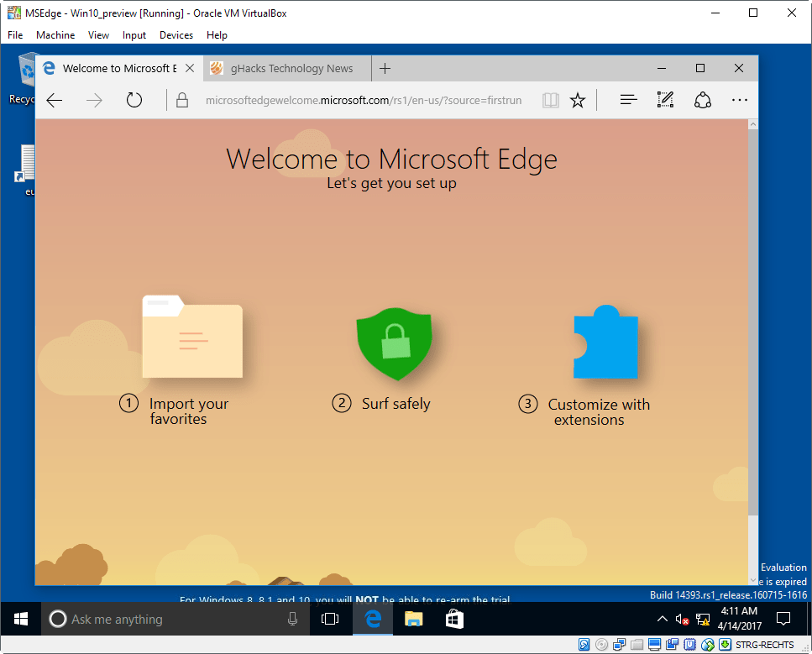Open Task View from the taskbar

coord(330,620)
